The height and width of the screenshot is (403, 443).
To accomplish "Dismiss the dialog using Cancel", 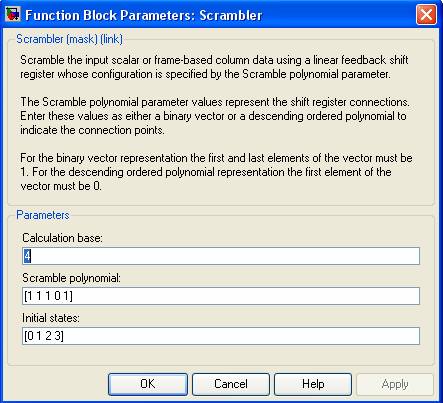I will coord(231,384).
